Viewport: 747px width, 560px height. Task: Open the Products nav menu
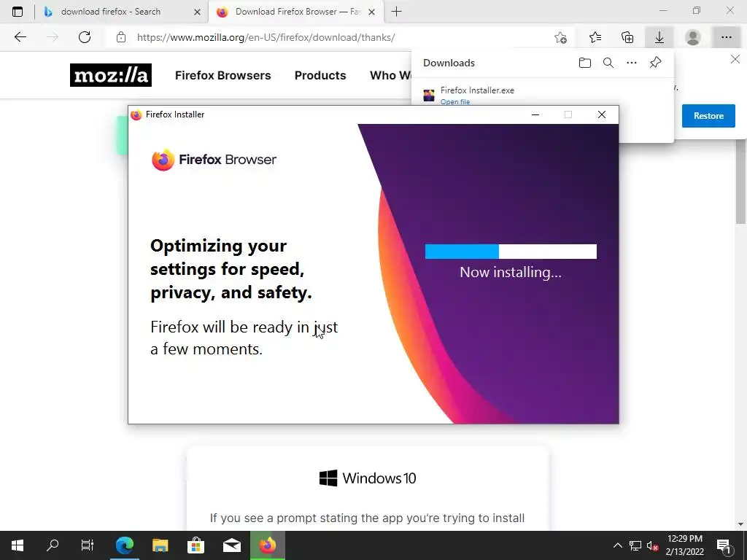(320, 75)
